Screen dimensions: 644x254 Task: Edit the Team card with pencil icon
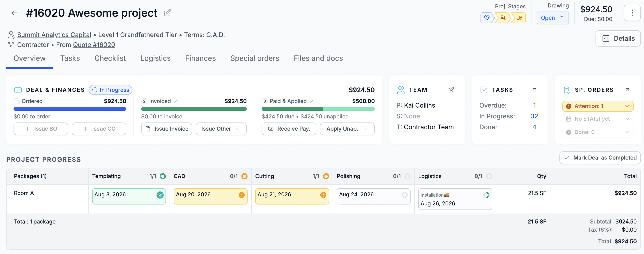[451, 90]
